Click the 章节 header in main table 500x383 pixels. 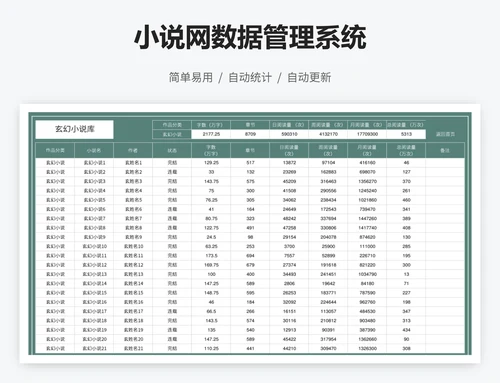click(250, 150)
